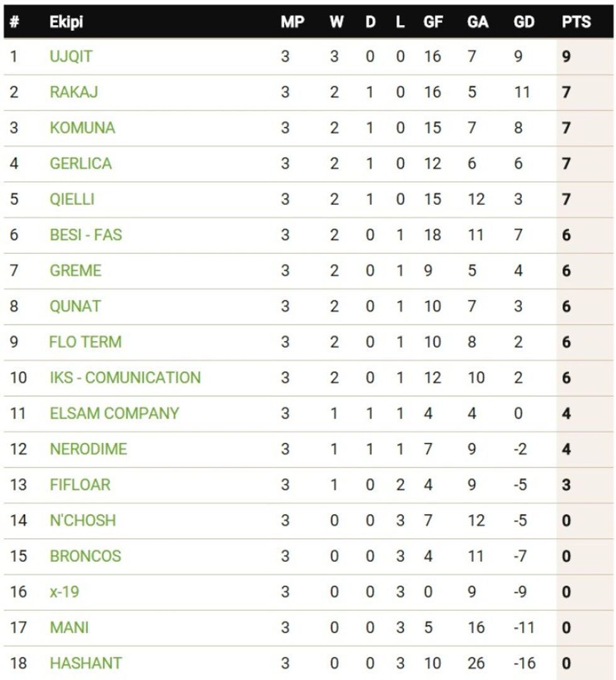This screenshot has width=616, height=680.
Task: Click the N'CHOSH team link
Action: click(x=82, y=520)
